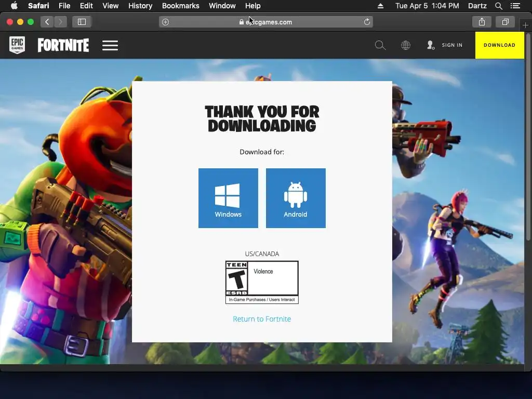The width and height of the screenshot is (532, 399).
Task: Open the Safari Share button
Action: (482, 22)
